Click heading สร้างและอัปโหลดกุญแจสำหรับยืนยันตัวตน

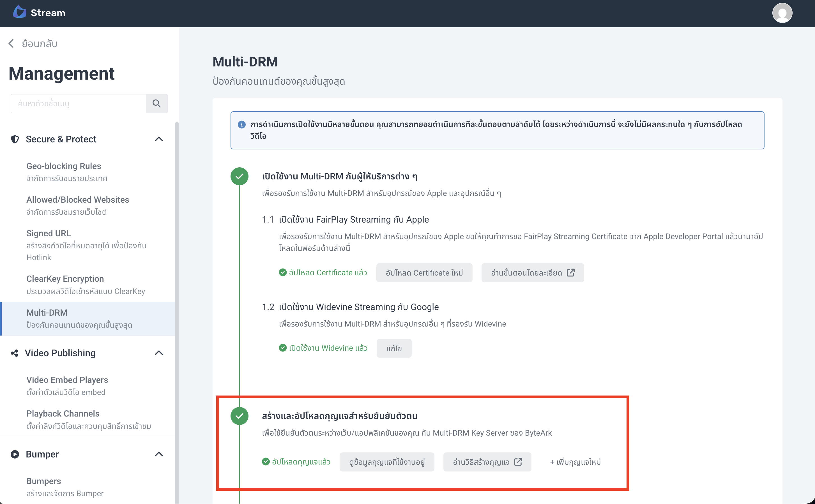point(339,416)
